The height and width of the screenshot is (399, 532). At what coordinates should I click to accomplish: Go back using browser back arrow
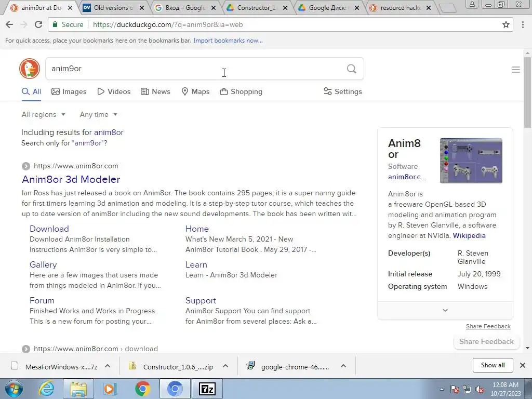pos(9,24)
